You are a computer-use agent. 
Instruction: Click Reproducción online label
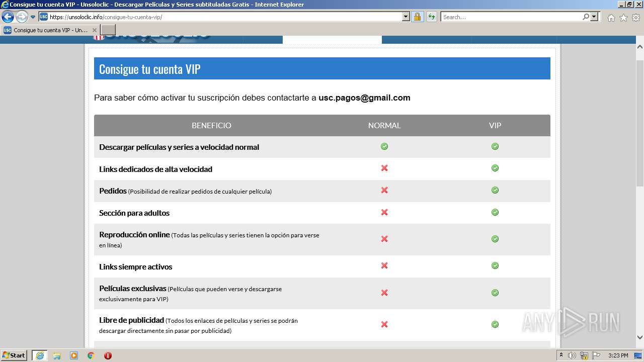coord(134,235)
